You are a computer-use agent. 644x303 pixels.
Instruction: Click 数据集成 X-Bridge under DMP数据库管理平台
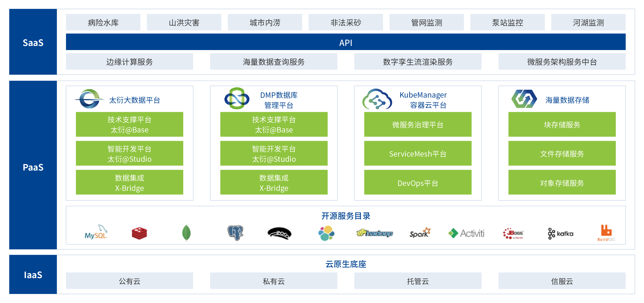(x=274, y=182)
